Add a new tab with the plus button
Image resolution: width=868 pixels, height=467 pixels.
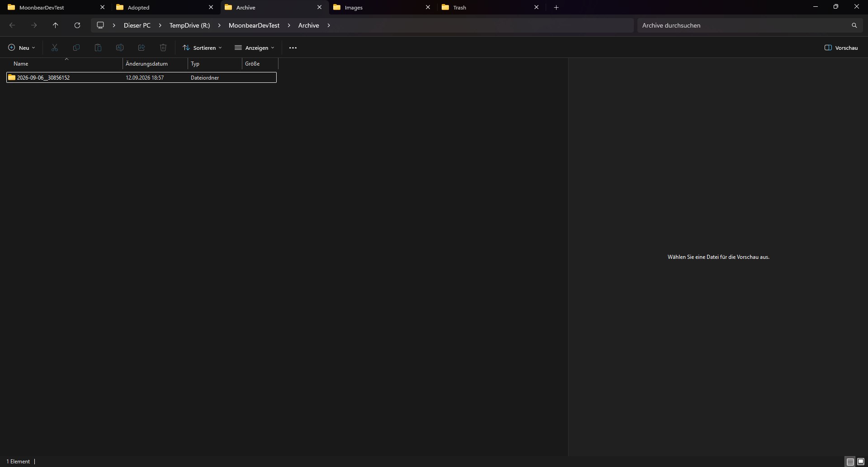point(557,7)
